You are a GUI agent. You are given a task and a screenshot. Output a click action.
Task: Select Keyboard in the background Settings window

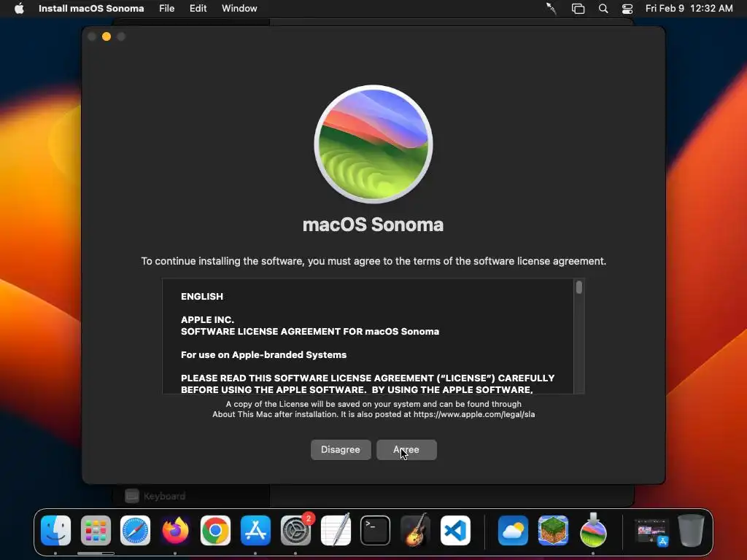point(155,496)
